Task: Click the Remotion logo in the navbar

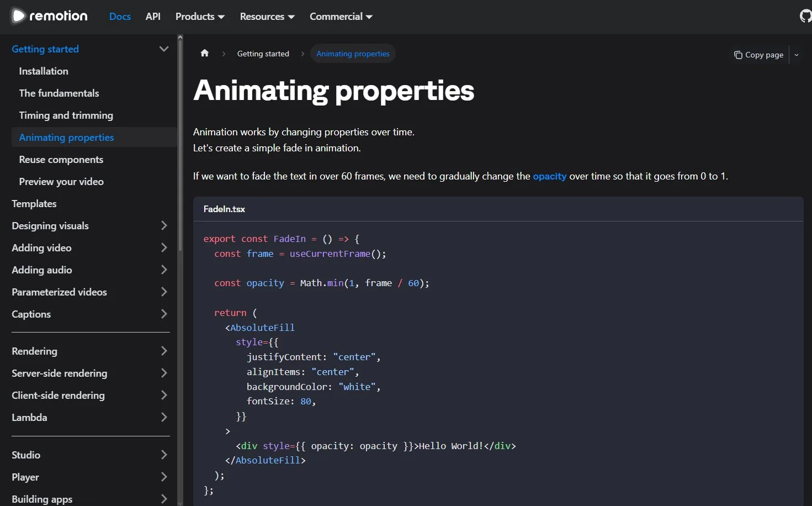Action: 49,16
